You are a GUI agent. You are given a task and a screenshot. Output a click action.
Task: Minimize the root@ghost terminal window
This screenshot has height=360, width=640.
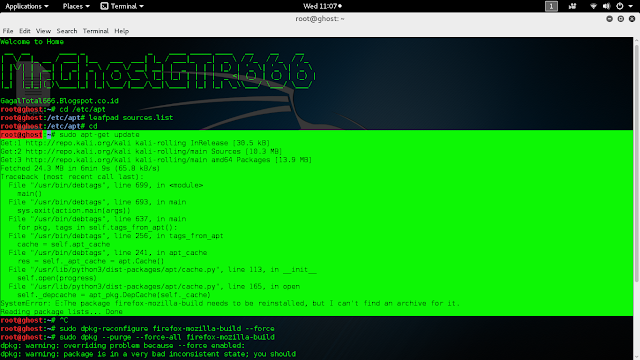point(609,19)
